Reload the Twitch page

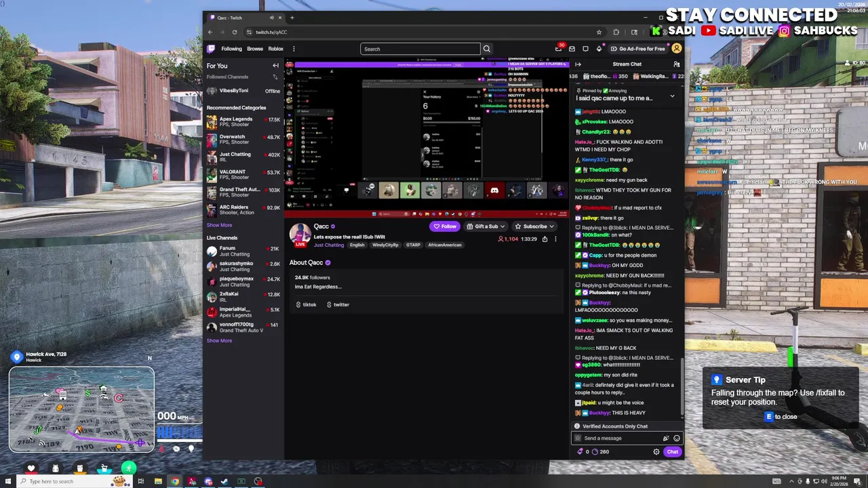[235, 32]
